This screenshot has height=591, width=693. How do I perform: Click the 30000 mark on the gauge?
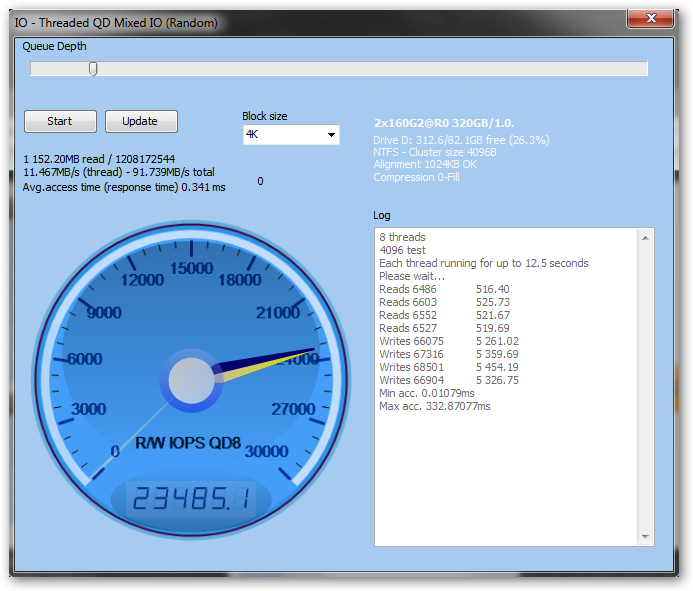267,451
